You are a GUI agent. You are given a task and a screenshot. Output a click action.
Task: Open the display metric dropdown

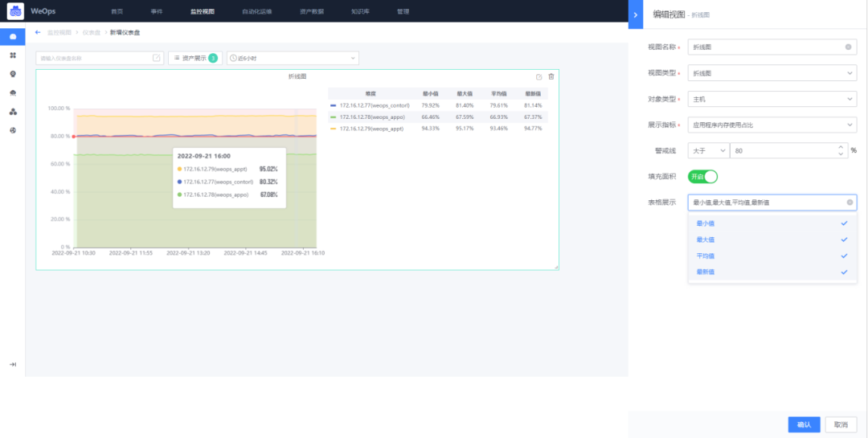tap(772, 125)
